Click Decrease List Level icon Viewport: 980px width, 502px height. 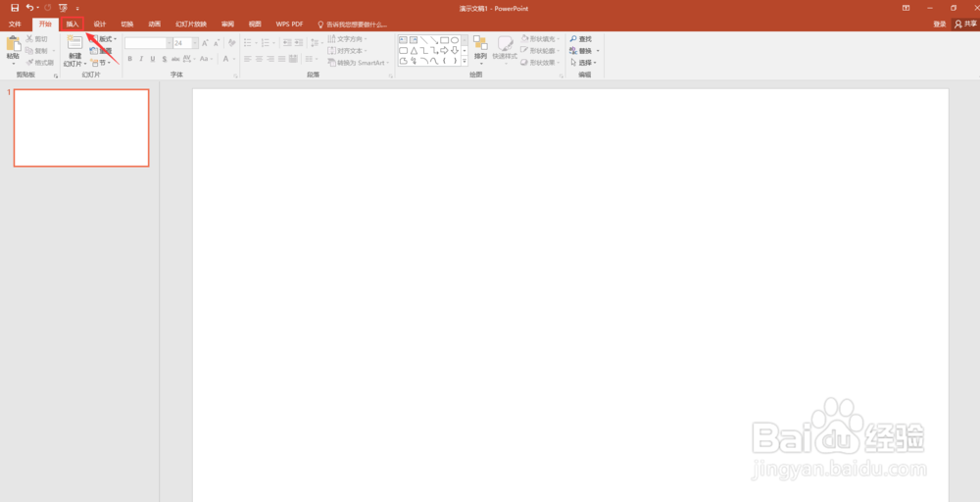coord(287,43)
